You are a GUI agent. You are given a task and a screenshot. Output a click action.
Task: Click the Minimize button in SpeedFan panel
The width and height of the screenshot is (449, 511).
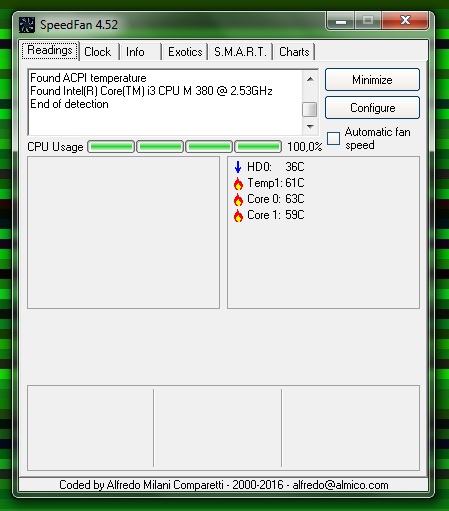(372, 80)
